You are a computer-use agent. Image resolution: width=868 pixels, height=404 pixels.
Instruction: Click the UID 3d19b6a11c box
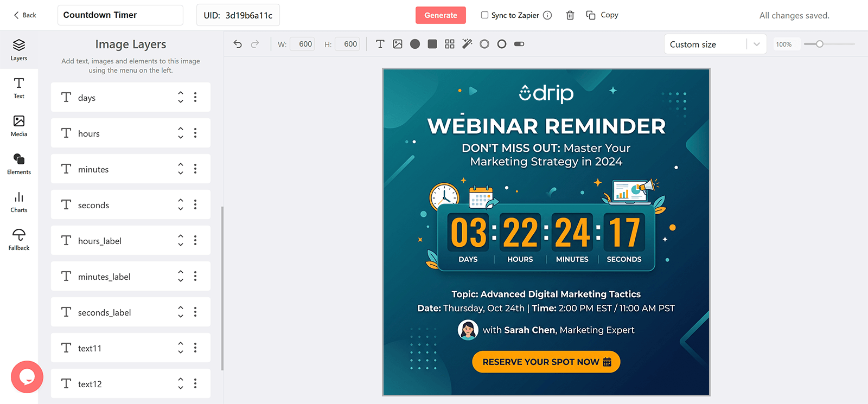[x=238, y=15]
